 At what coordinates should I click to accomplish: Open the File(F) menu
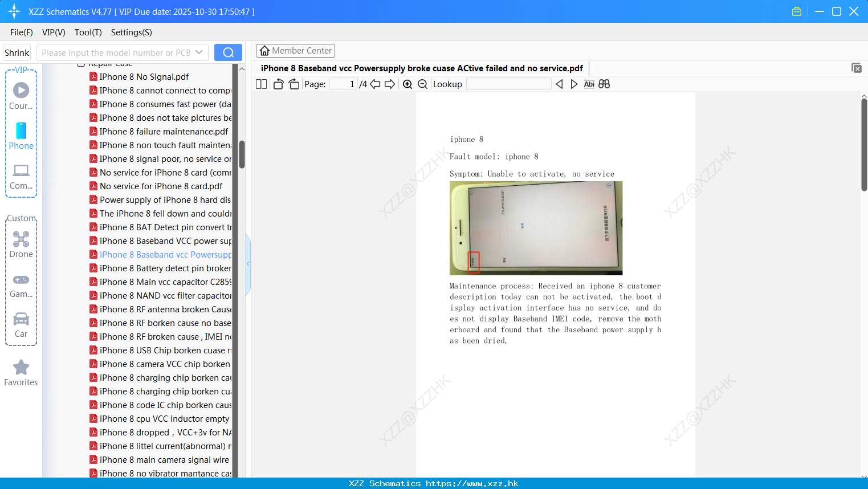[x=22, y=32]
